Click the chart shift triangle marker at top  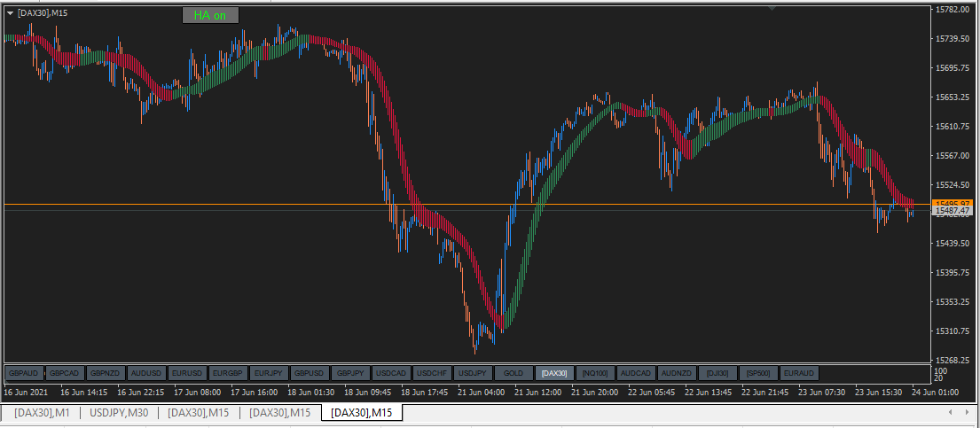[x=772, y=8]
